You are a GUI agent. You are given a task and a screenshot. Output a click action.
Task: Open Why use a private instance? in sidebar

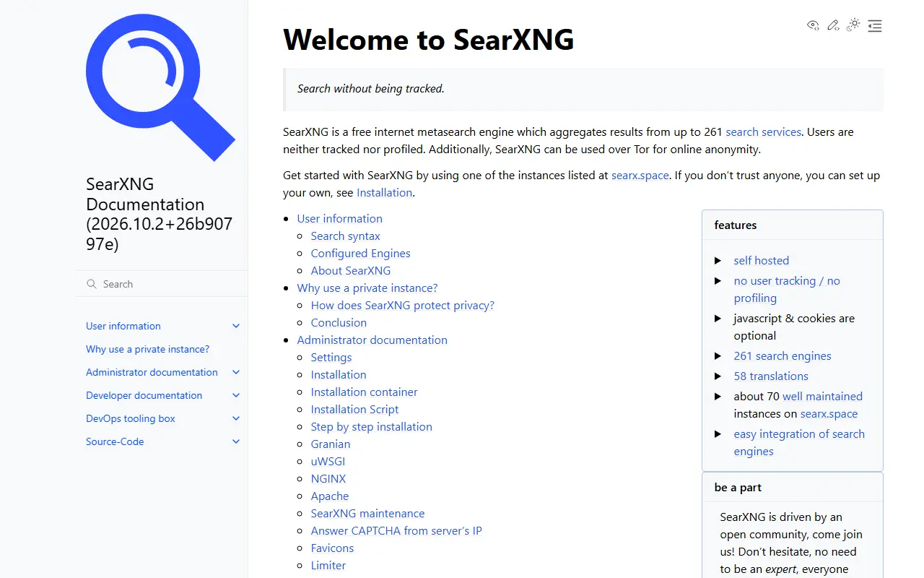(147, 349)
